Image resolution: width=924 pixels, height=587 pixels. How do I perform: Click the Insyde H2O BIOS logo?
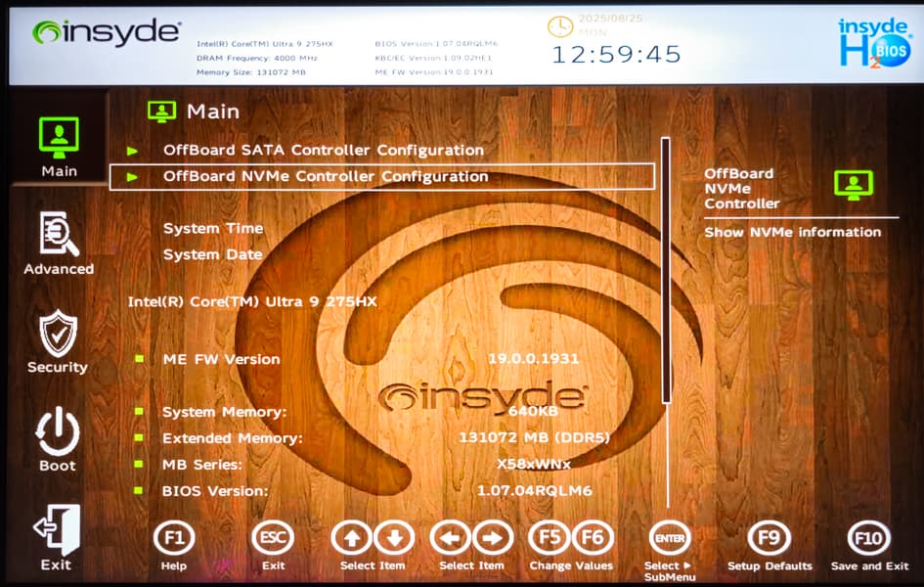[x=874, y=42]
